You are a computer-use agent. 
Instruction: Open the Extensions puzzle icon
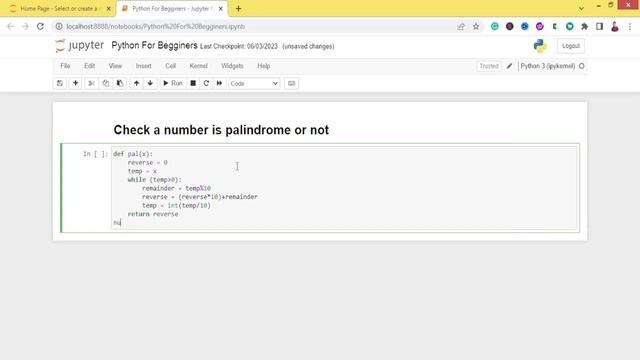584,27
